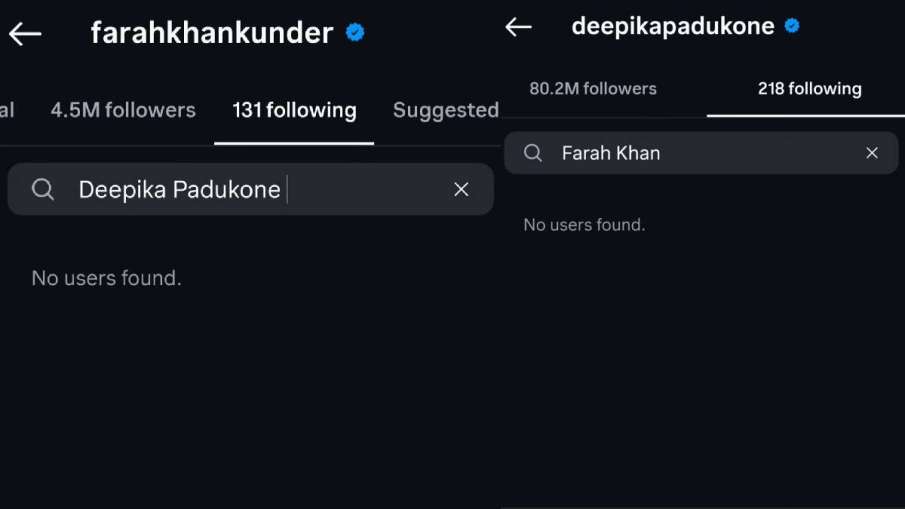
Task: Clear the Farah Khan search text
Action: [x=872, y=153]
